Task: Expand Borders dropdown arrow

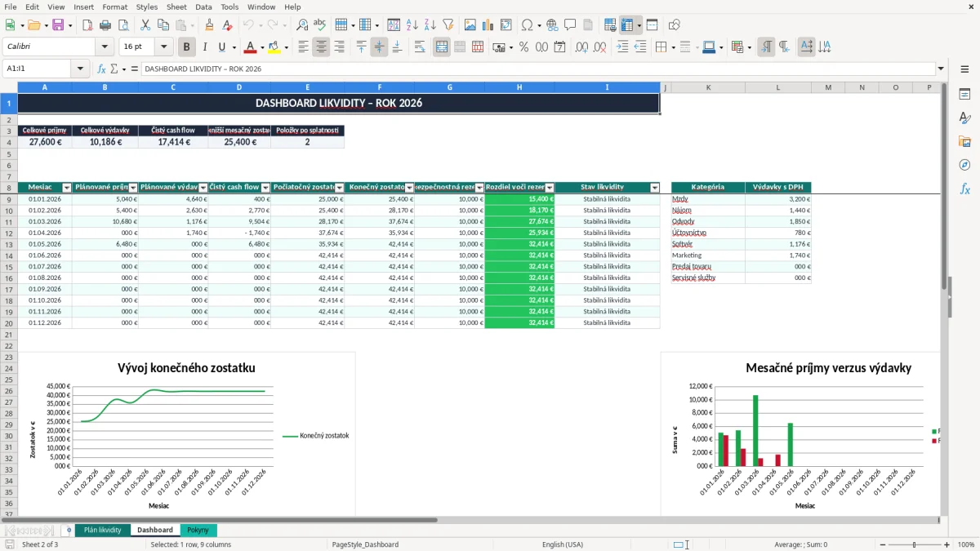Action: point(674,47)
